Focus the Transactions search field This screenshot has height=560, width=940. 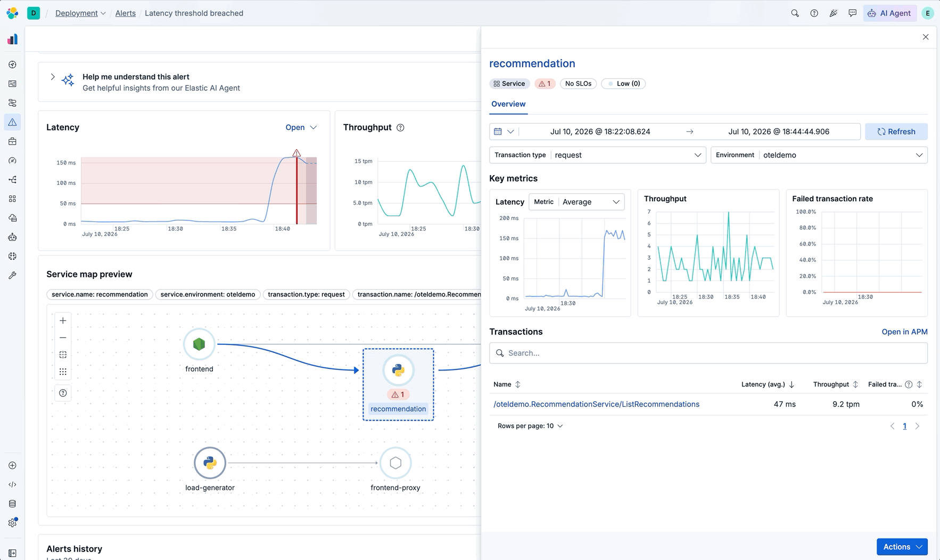point(708,353)
